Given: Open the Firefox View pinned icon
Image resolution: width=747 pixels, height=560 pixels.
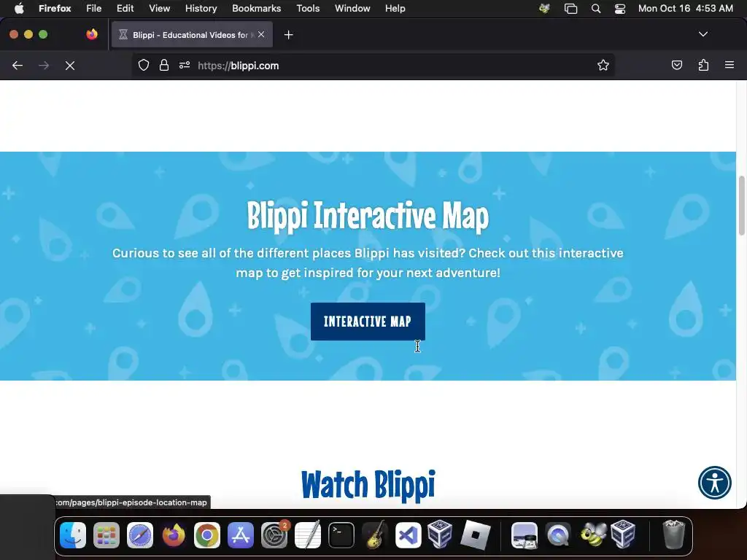Looking at the screenshot, I should 92,34.
